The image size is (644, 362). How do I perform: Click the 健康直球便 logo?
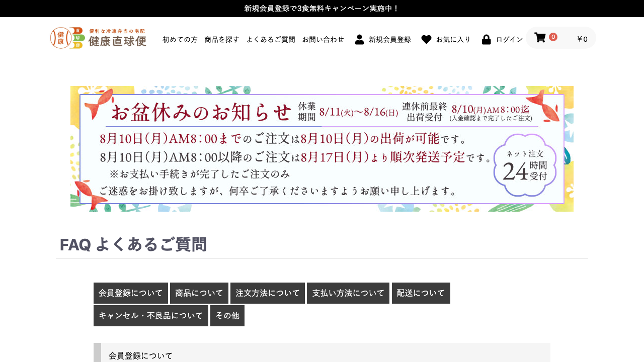[98, 38]
